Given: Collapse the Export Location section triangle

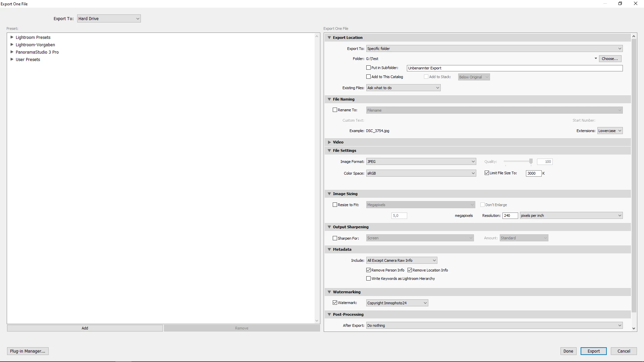Looking at the screenshot, I should [329, 38].
